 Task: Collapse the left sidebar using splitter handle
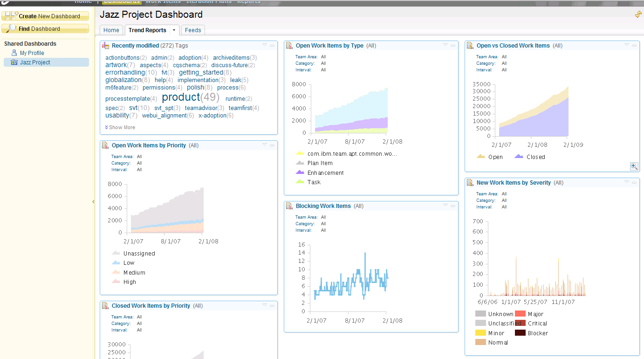[x=93, y=201]
